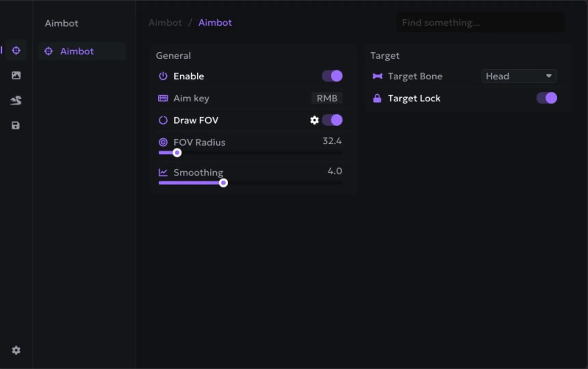Select the Aimbot item in side panel

(x=77, y=51)
